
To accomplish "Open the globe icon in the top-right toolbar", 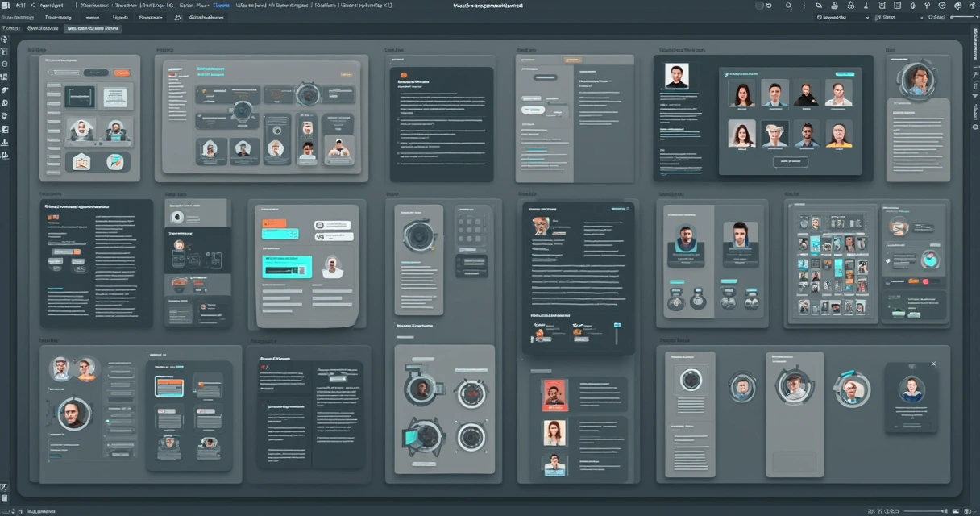I will (942, 6).
